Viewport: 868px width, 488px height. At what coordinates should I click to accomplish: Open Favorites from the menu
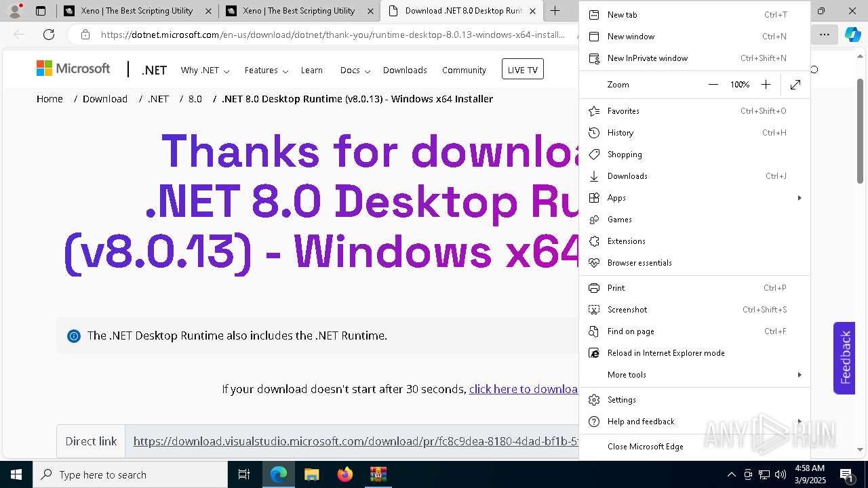pos(694,111)
